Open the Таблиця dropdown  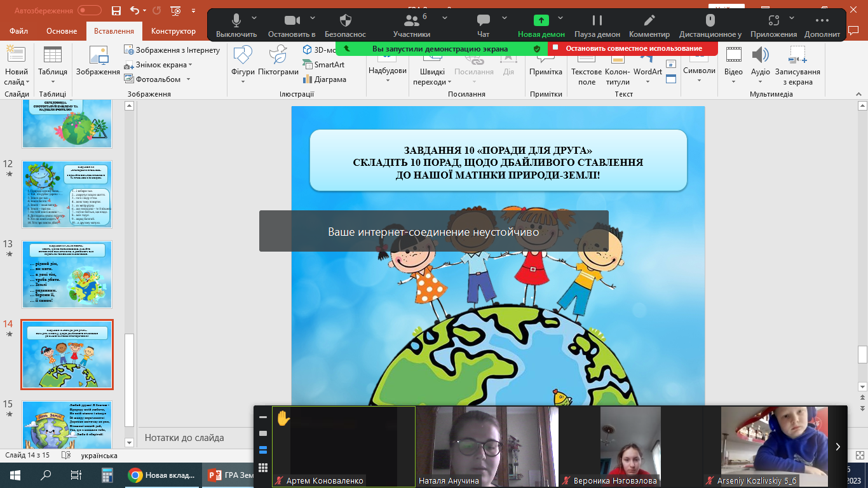(x=53, y=76)
